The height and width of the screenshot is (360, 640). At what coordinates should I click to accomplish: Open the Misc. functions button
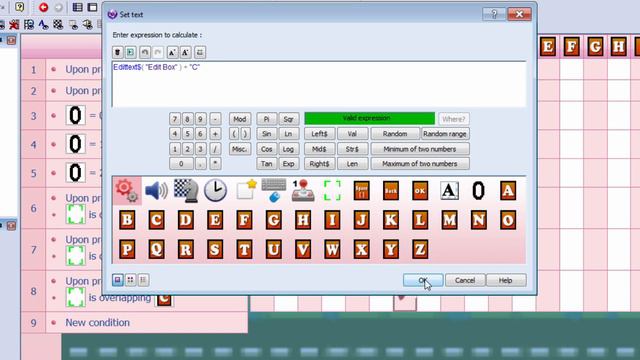pos(240,149)
